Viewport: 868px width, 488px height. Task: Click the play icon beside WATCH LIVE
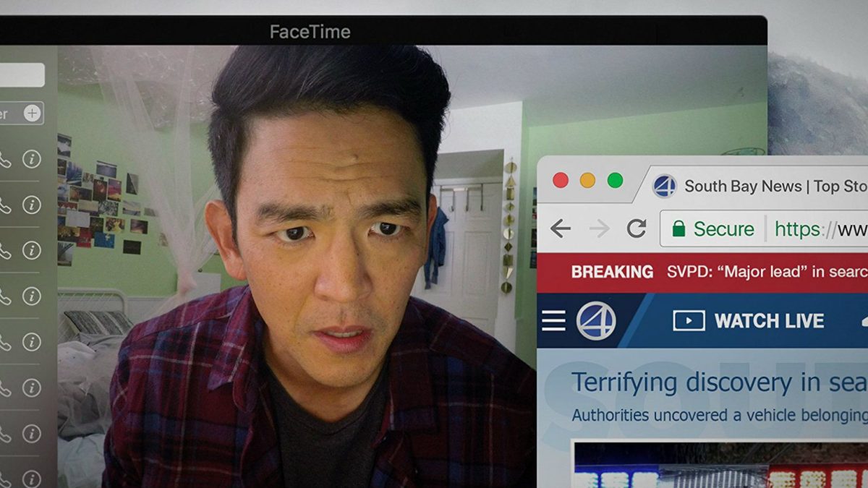689,321
